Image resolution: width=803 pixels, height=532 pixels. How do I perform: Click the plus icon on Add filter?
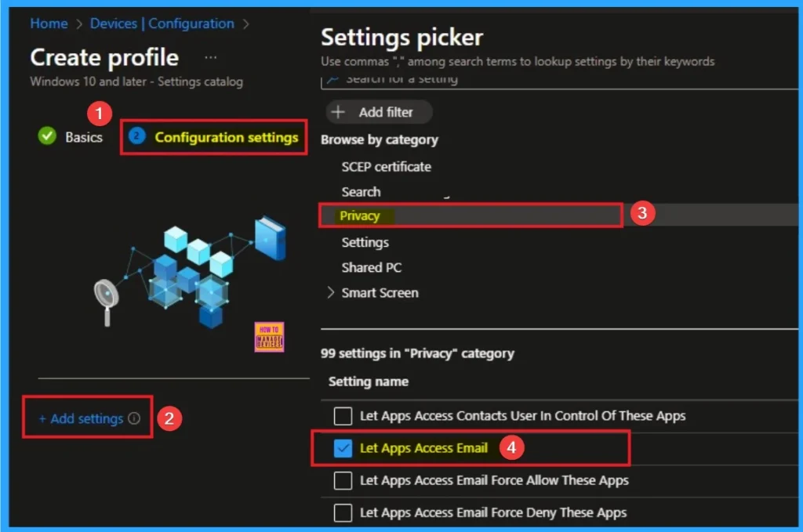tap(338, 112)
